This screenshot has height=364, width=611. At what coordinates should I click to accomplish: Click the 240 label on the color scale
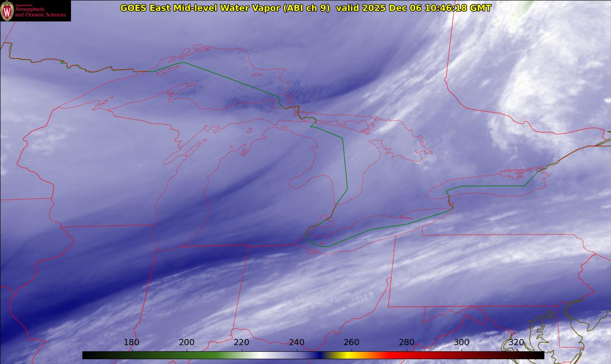(297, 342)
